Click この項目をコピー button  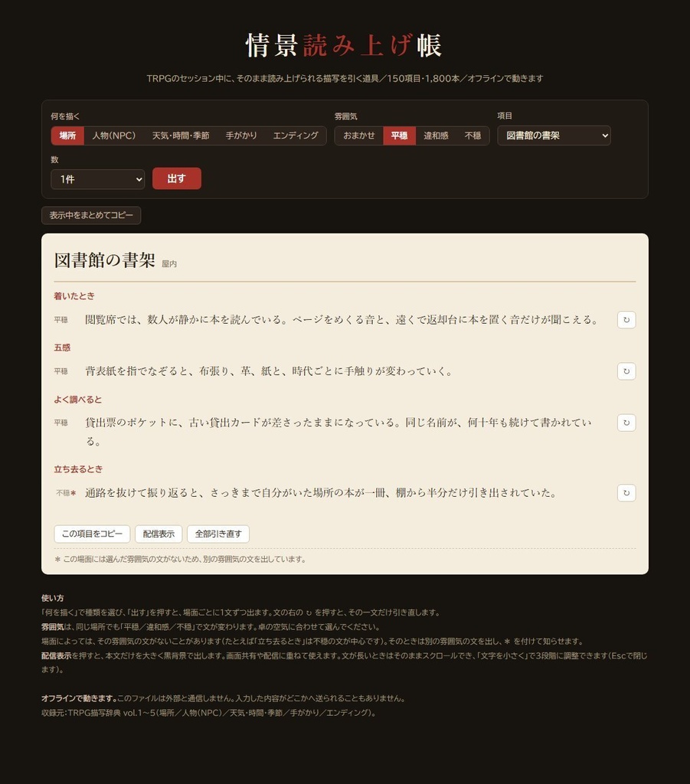92,534
